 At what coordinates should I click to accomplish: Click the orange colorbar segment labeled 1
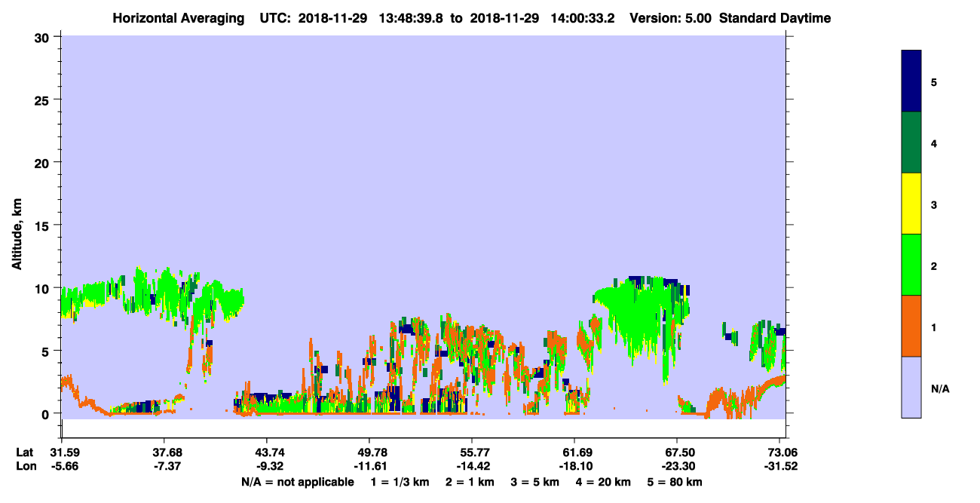tap(911, 326)
